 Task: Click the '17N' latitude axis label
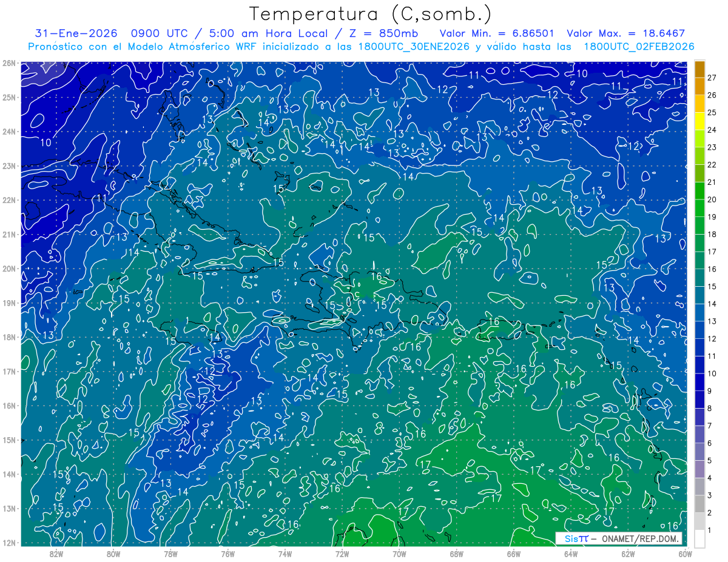point(8,372)
